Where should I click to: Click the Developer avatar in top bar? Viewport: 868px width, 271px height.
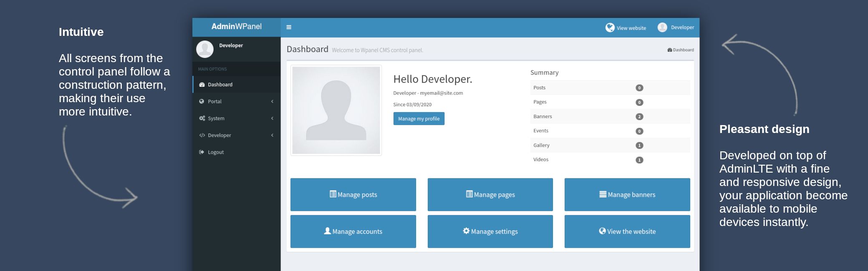[x=662, y=28]
